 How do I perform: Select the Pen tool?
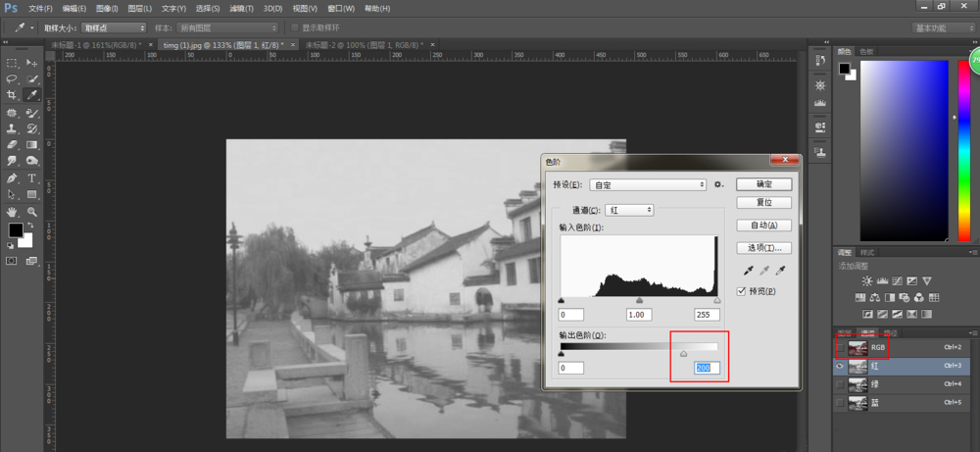click(12, 178)
